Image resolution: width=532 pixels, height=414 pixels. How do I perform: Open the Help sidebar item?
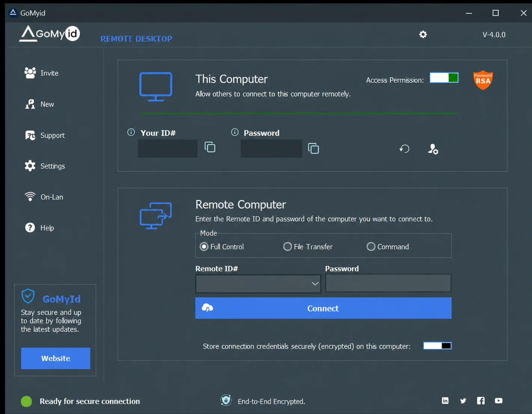pos(39,228)
